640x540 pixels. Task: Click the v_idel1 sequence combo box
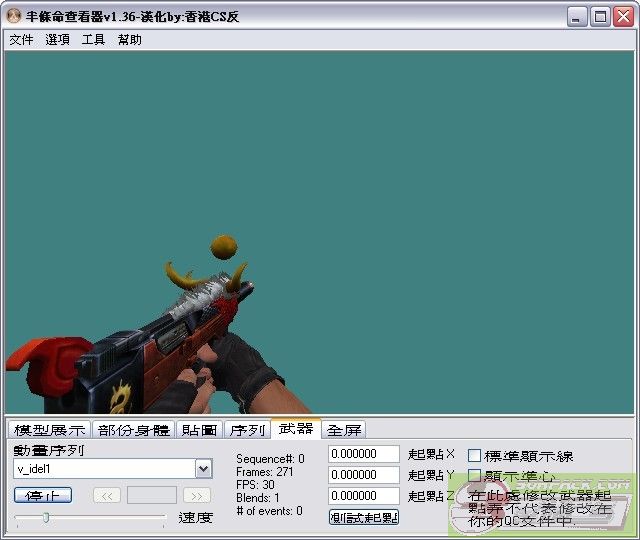[104, 469]
